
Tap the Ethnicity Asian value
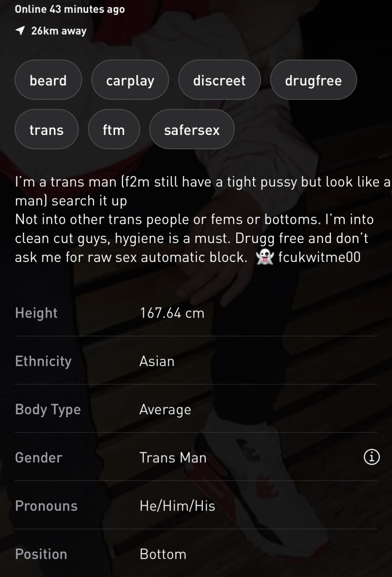click(157, 361)
